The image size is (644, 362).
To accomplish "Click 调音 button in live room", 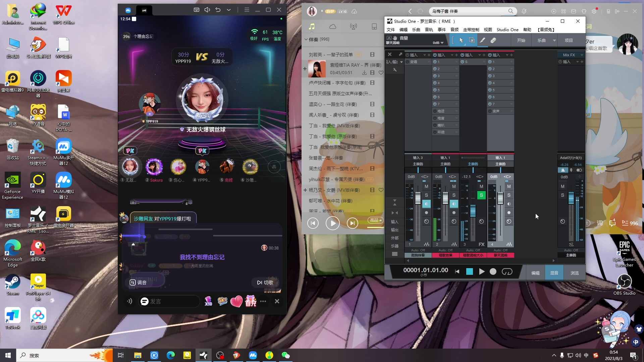I will pyautogui.click(x=138, y=283).
